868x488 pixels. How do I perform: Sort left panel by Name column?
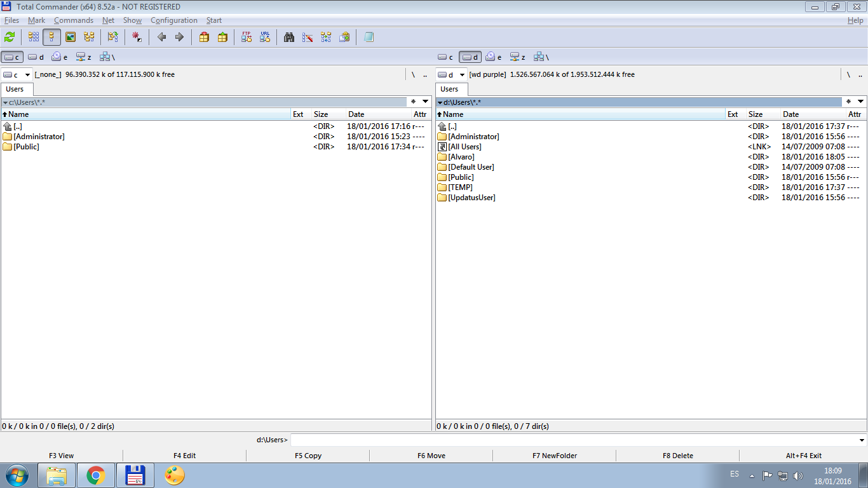tap(146, 114)
